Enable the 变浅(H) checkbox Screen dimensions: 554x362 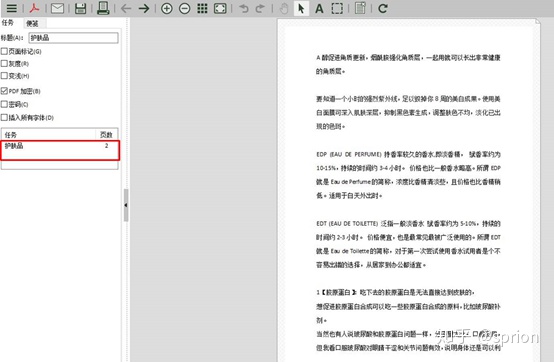pyautogui.click(x=4, y=76)
